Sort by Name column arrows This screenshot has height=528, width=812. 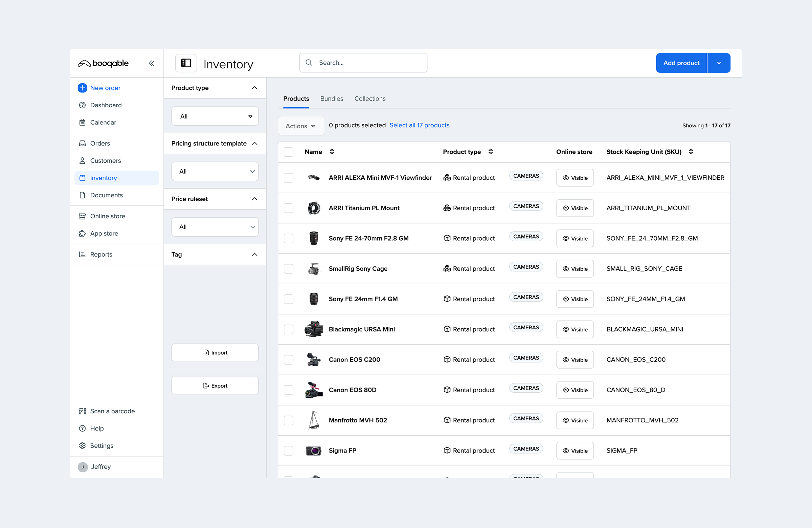332,152
